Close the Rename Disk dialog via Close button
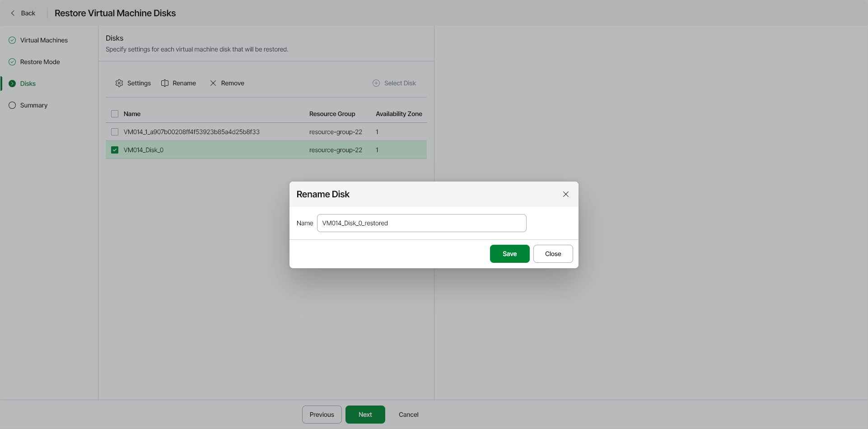Screen dimensions: 868x429 553,253
